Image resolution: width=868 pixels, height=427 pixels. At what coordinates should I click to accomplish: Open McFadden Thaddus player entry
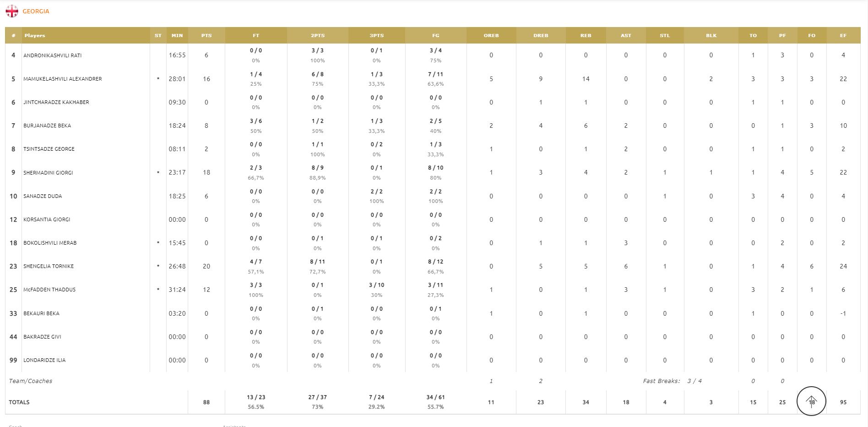(x=49, y=290)
